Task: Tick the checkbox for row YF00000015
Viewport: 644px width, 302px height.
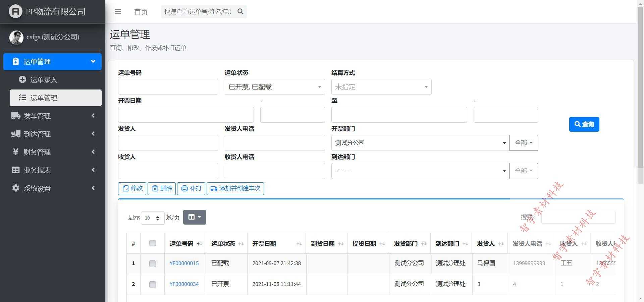Action: 153,264
